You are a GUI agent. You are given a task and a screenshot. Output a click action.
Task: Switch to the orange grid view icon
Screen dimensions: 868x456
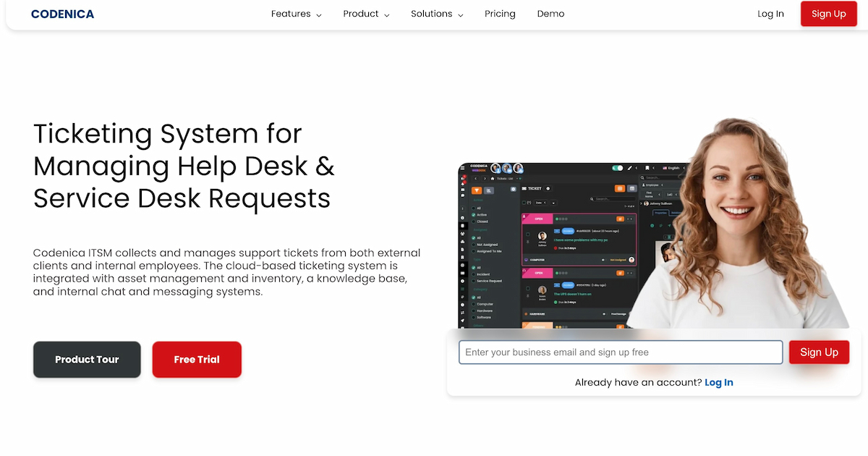click(x=620, y=188)
